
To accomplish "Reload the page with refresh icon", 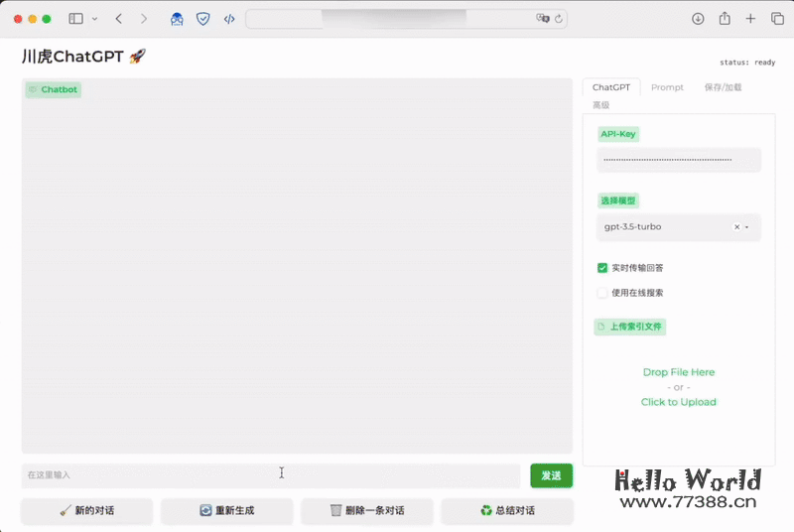I will (559, 19).
